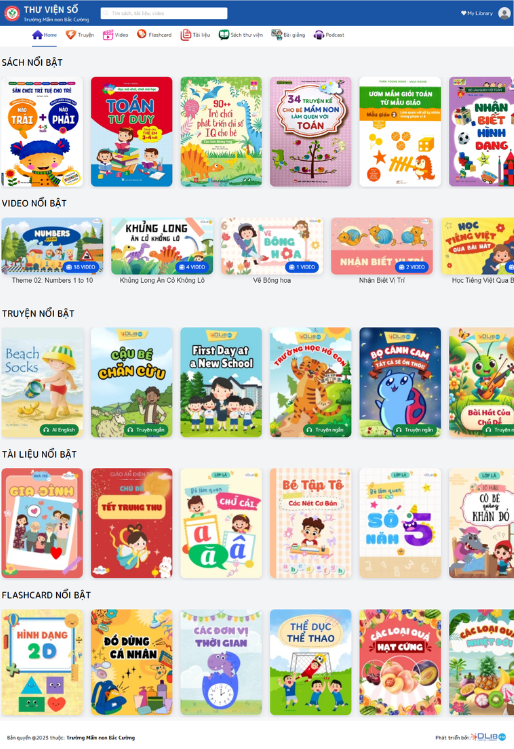Click the search box in header
514x749 pixels.
coord(164,13)
